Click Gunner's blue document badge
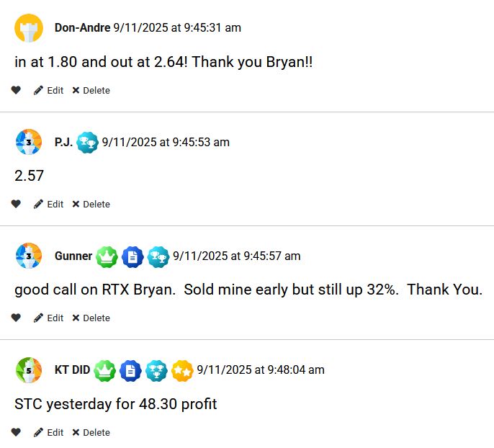 [132, 256]
